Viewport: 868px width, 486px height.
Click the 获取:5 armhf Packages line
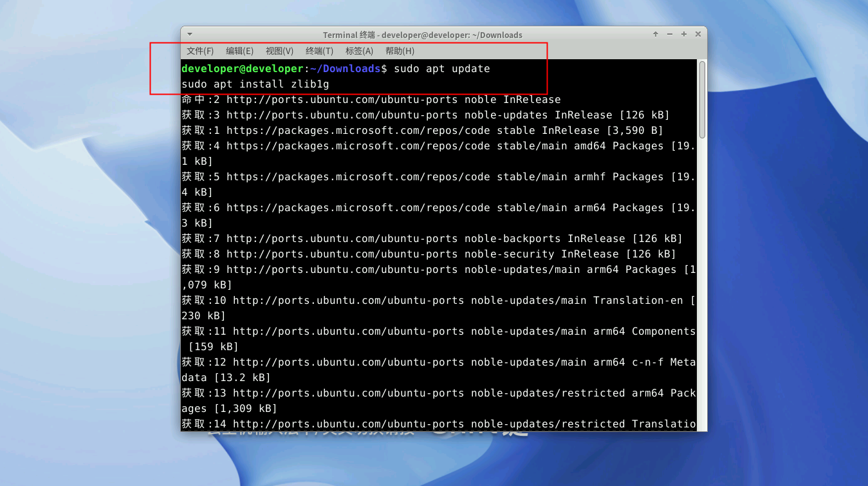(439, 184)
